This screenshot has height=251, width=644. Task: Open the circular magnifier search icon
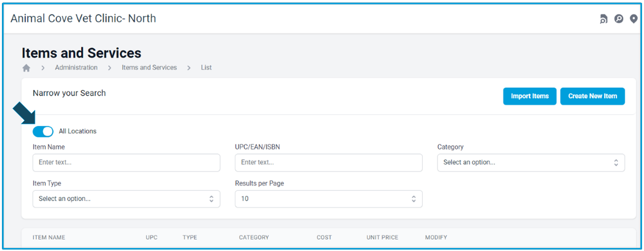tap(619, 19)
